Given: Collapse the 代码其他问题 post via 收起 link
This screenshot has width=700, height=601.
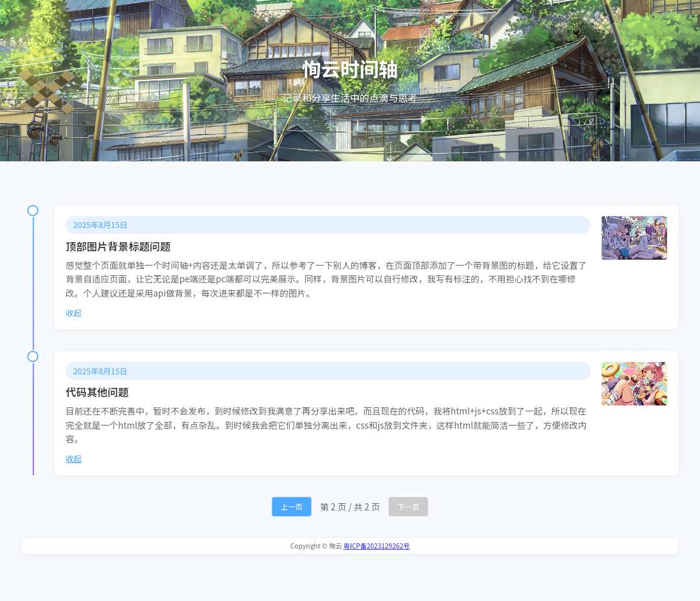Looking at the screenshot, I should tap(73, 459).
